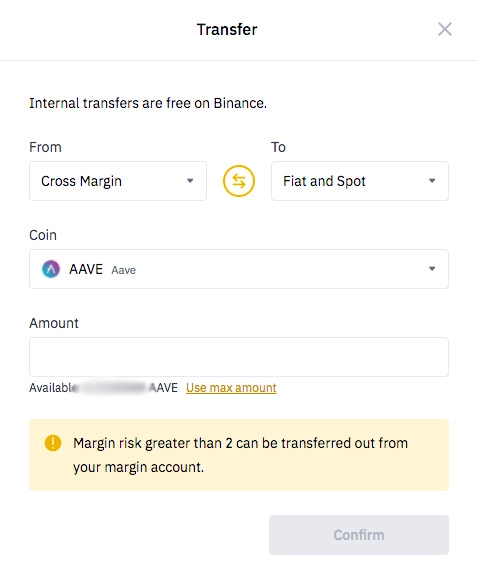Click the Transfer dialog title
Screen dimensions: 478x583
point(227,29)
